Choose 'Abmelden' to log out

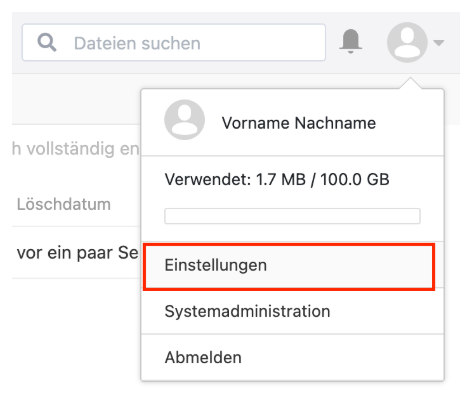tap(292, 357)
